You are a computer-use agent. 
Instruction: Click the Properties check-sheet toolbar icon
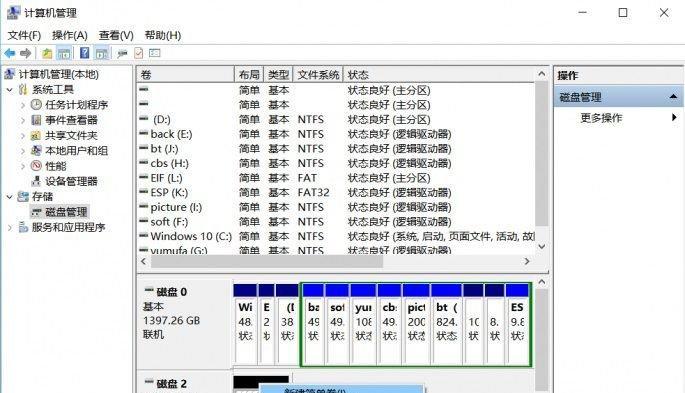pos(138,54)
